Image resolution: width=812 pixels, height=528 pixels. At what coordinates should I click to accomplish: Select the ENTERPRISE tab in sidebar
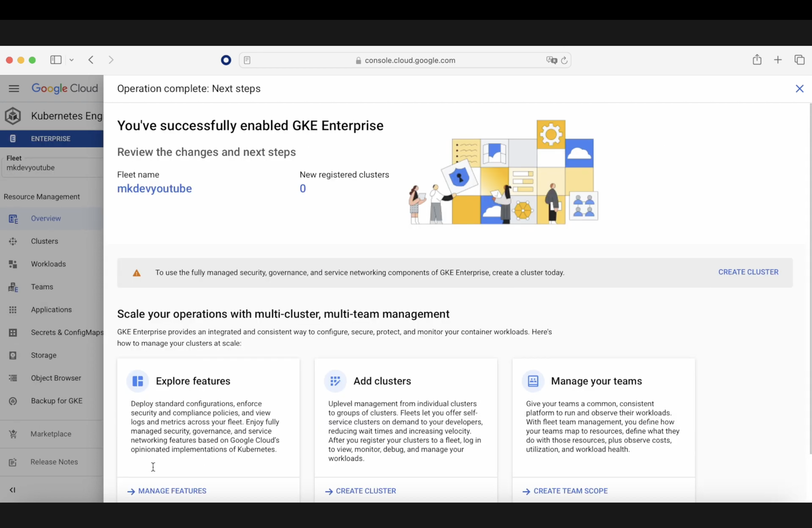pyautogui.click(x=52, y=139)
